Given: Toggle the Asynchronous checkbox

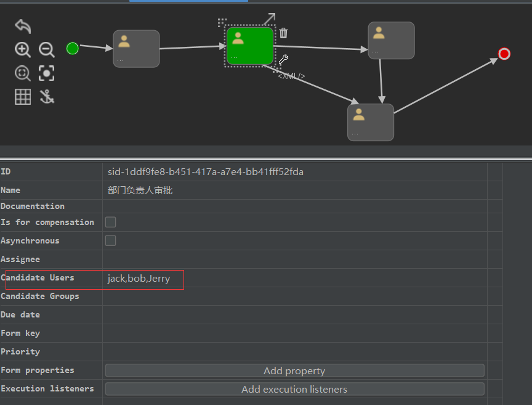Looking at the screenshot, I should [x=111, y=240].
